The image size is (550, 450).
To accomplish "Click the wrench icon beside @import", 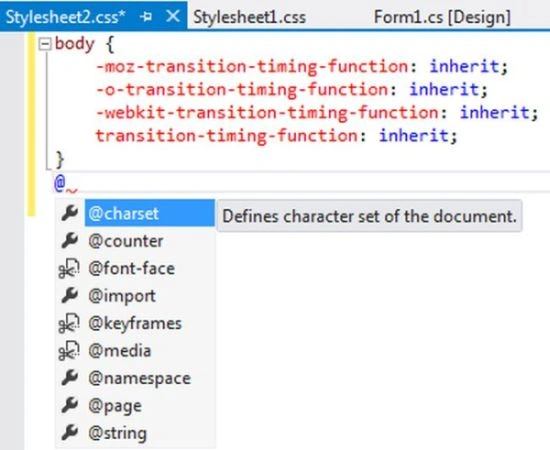I will click(69, 295).
